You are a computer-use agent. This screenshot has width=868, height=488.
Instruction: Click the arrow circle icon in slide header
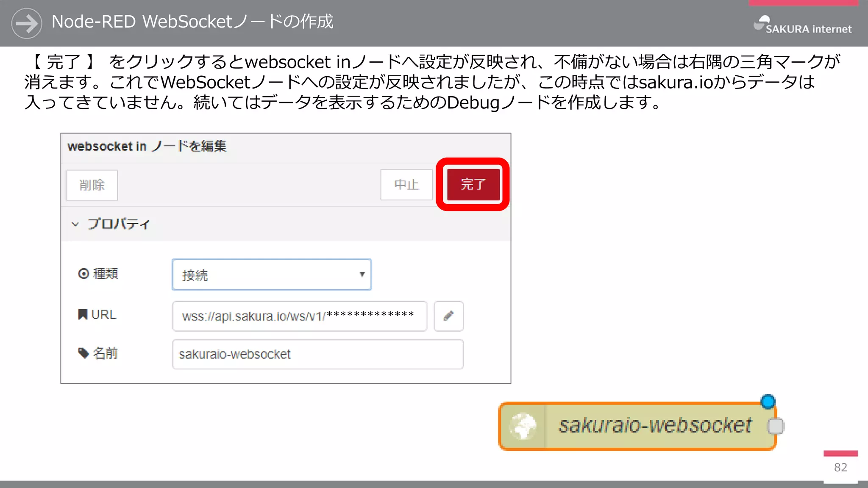click(x=27, y=23)
